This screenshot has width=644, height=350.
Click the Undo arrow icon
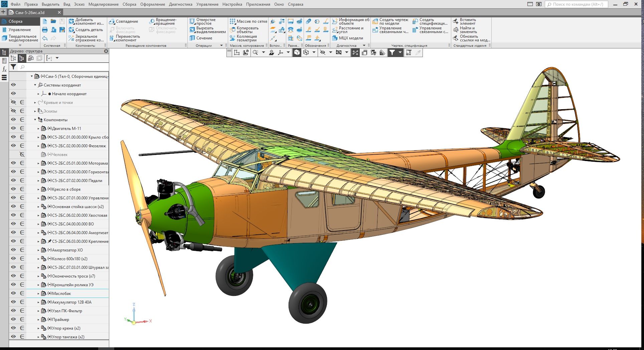[x=45, y=38]
